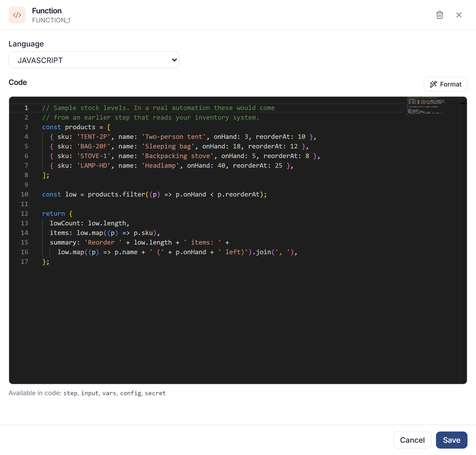The height and width of the screenshot is (455, 476).
Task: Click the 'Reorder ' string literal
Action: [103, 242]
